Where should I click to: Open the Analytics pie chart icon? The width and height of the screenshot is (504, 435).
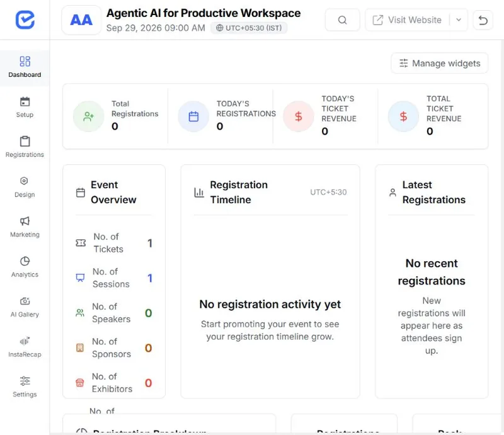click(25, 261)
